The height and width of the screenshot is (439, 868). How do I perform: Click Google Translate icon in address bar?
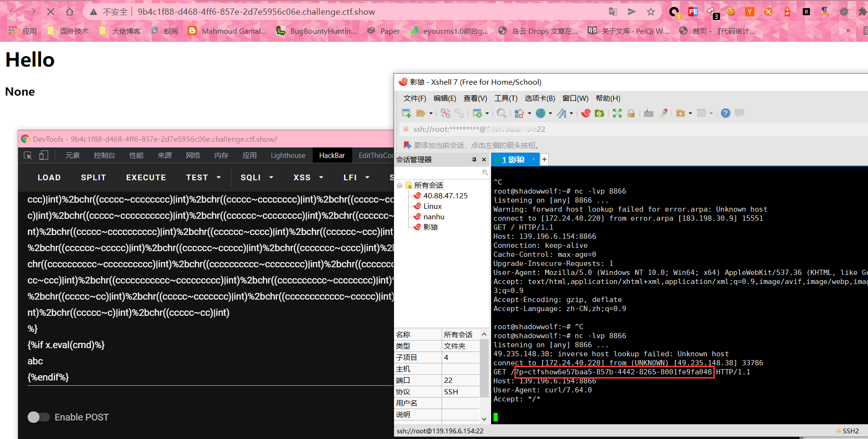click(x=613, y=12)
